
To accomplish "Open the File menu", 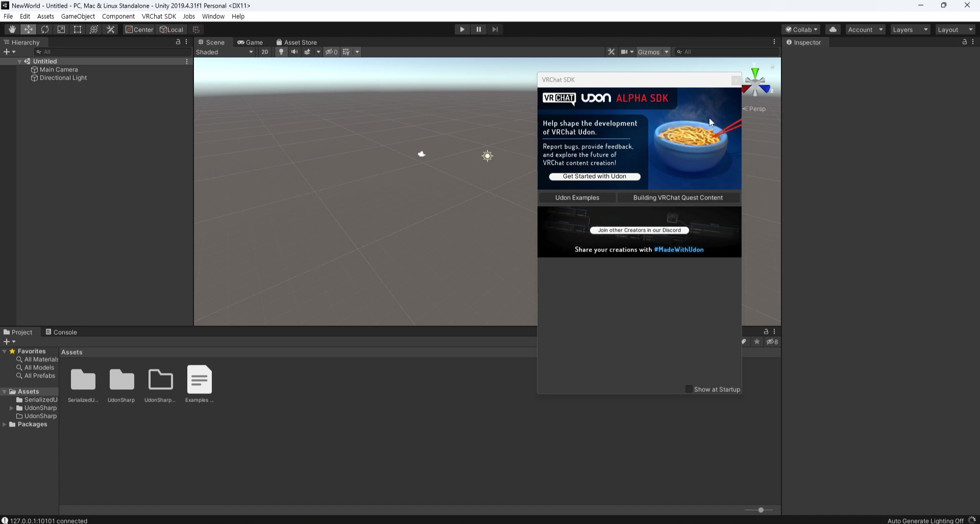I will pyautogui.click(x=8, y=16).
